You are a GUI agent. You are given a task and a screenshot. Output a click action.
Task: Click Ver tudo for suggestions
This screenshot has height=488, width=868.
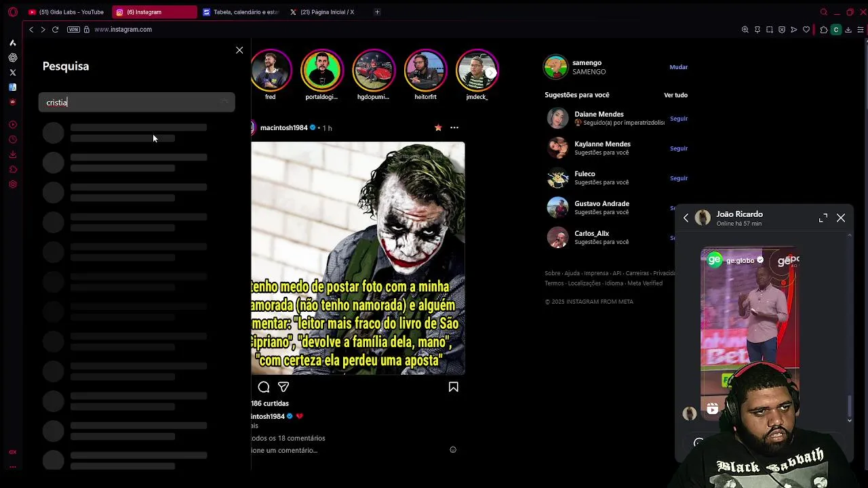coord(675,95)
